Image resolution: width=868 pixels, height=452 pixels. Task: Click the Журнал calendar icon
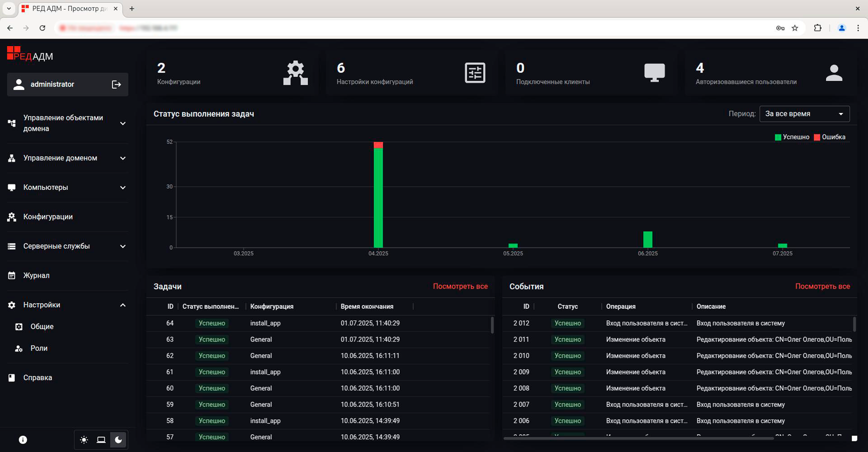(12, 275)
